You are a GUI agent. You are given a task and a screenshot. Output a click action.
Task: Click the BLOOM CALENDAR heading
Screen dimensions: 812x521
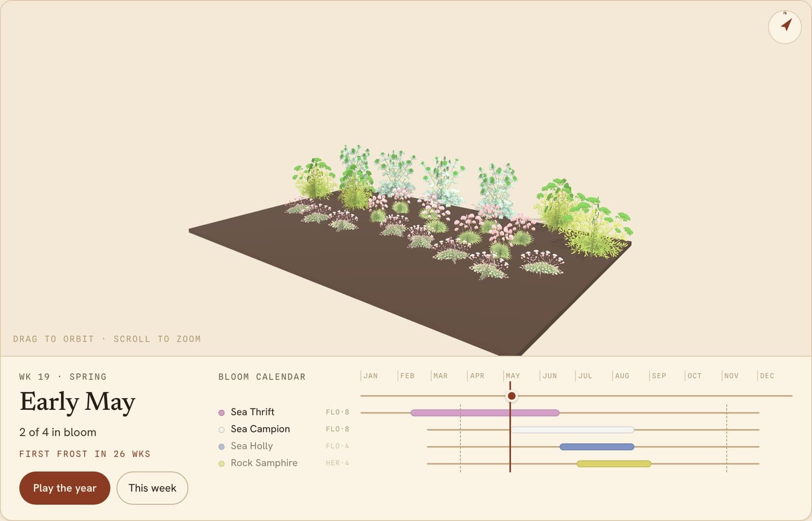click(x=262, y=377)
